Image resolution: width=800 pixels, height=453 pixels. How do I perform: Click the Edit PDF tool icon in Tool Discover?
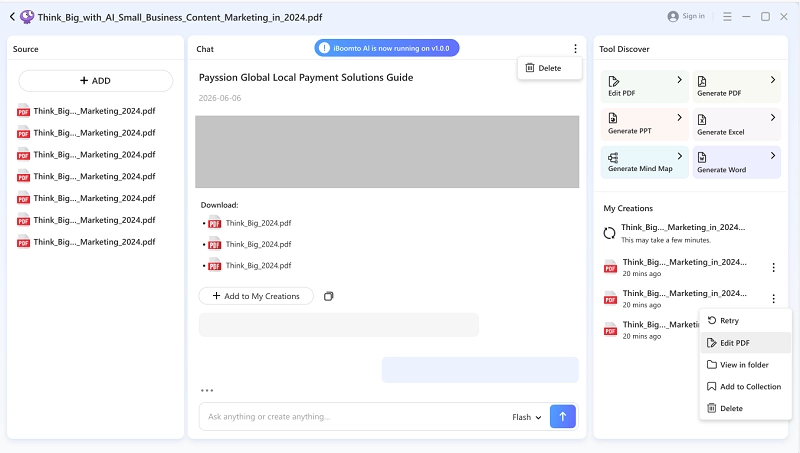pyautogui.click(x=613, y=81)
